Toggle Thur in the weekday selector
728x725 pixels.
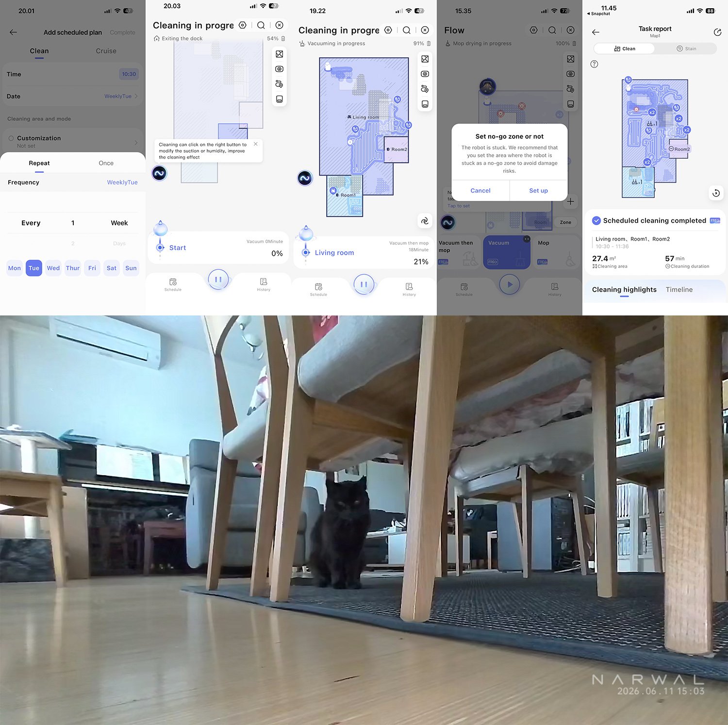pyautogui.click(x=73, y=268)
